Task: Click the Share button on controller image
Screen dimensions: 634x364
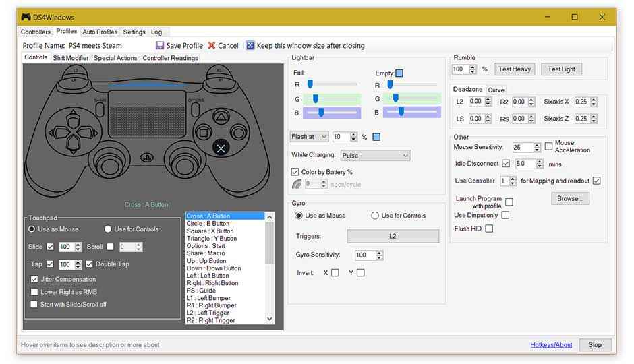Action: (100, 109)
